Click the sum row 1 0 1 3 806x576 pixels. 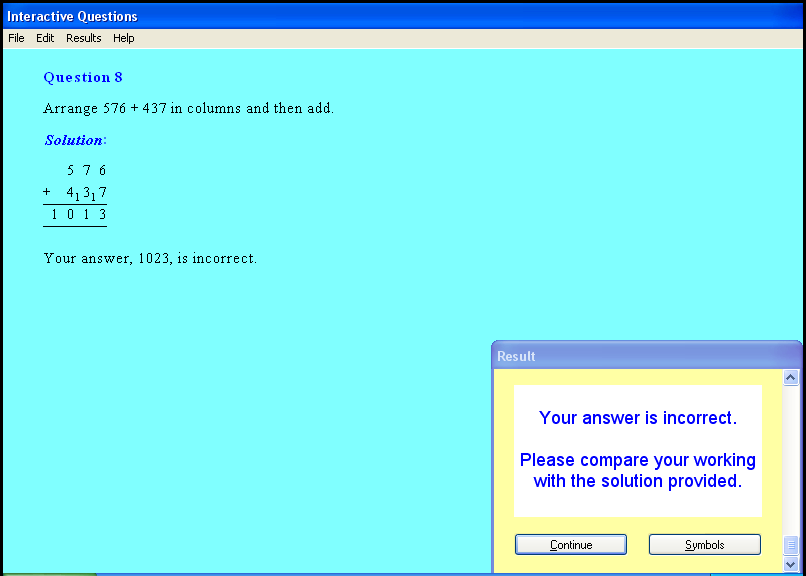78,215
